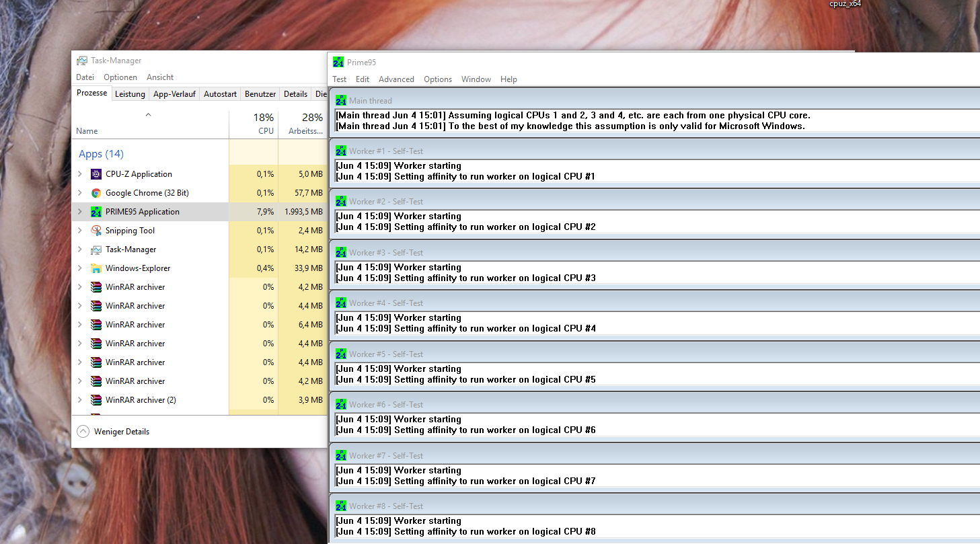This screenshot has height=544, width=980.
Task: Switch to the Details tab
Action: 295,94
